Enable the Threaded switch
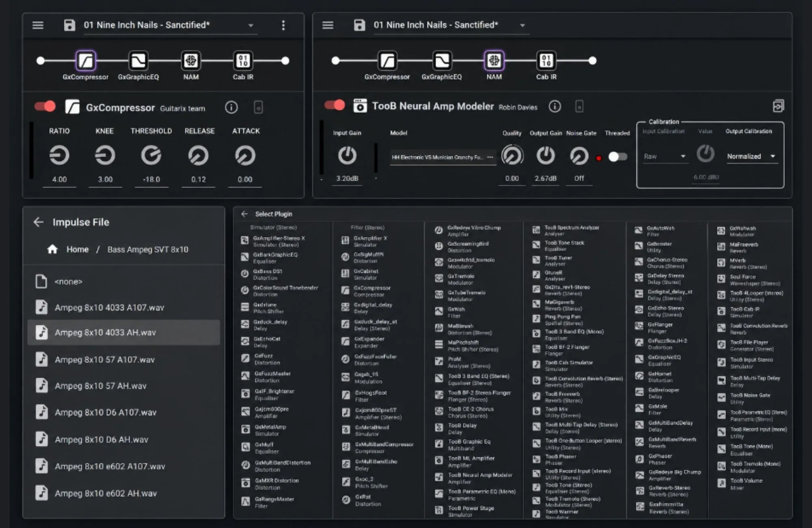 [618, 157]
